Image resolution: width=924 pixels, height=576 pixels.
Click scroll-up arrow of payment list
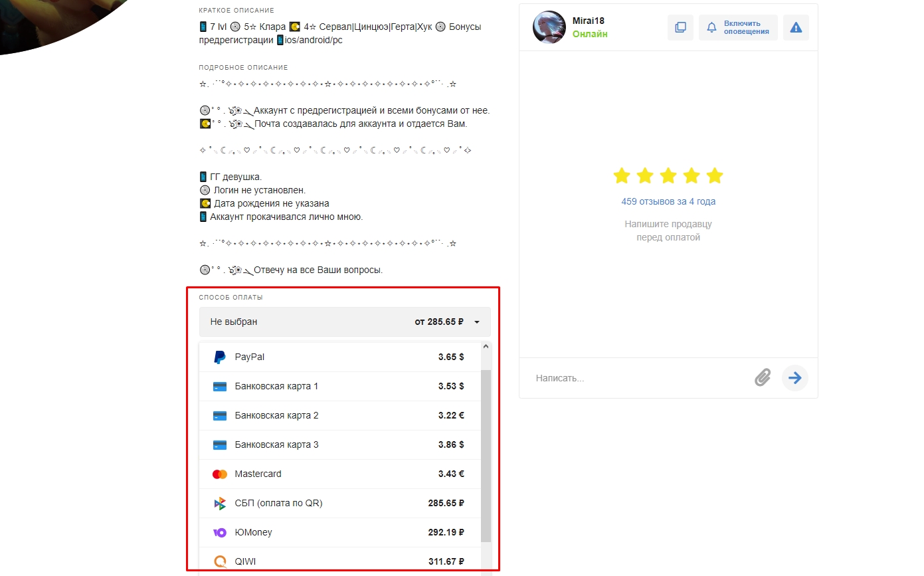click(486, 347)
